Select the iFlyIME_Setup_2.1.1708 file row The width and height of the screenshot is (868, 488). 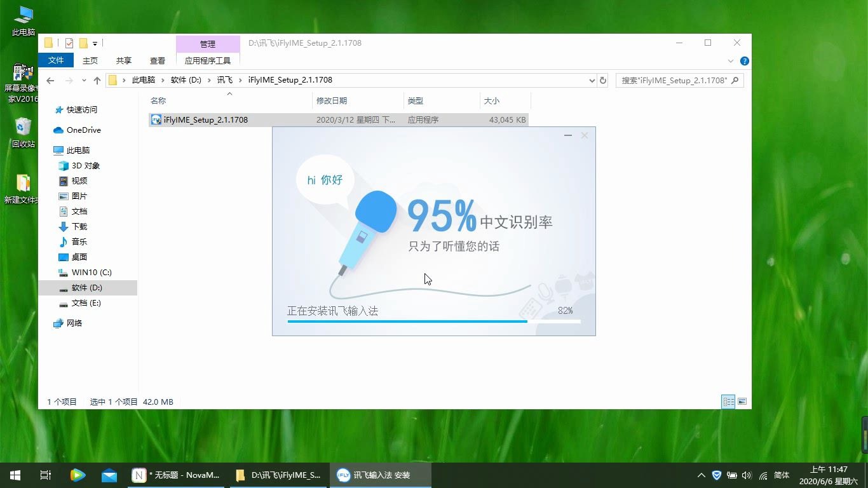(x=338, y=119)
